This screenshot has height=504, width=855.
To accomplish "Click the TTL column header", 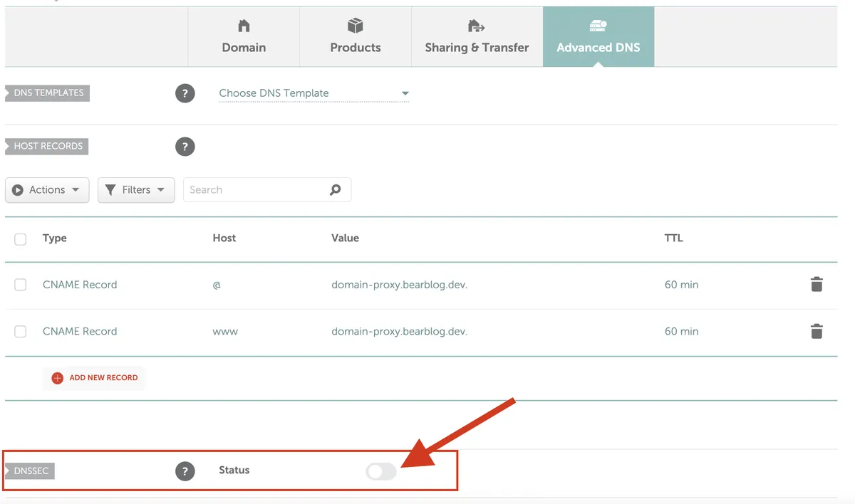I will click(674, 238).
